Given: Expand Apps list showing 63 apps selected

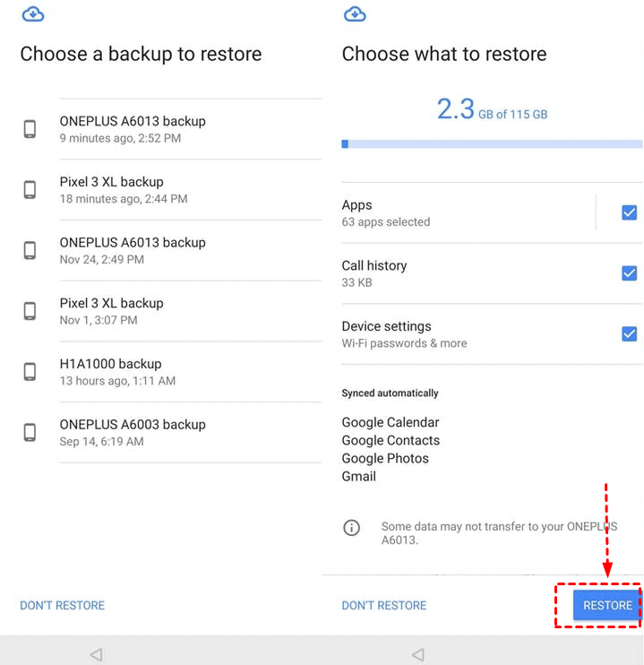Looking at the screenshot, I should click(x=448, y=212).
